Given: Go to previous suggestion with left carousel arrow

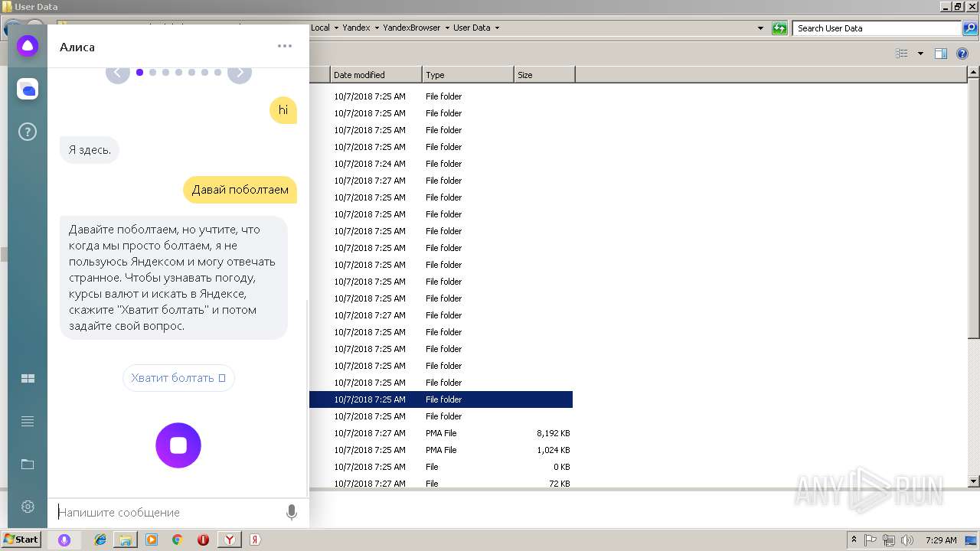Looking at the screenshot, I should [x=117, y=73].
